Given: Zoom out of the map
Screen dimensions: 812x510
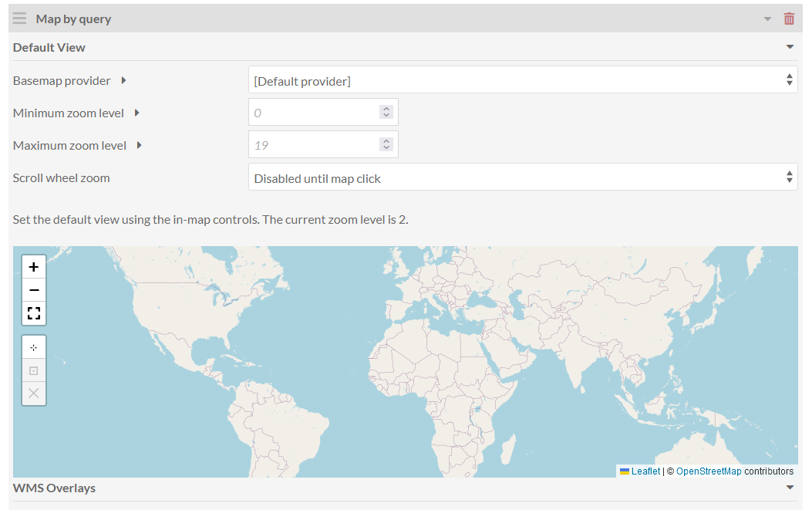Looking at the screenshot, I should click(x=34, y=290).
